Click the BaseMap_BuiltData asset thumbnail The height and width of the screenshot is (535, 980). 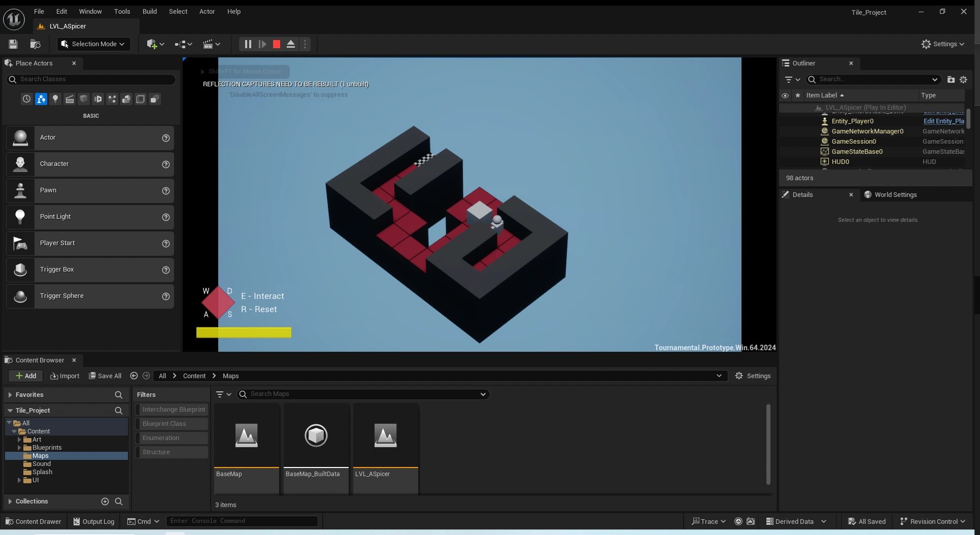tap(316, 436)
